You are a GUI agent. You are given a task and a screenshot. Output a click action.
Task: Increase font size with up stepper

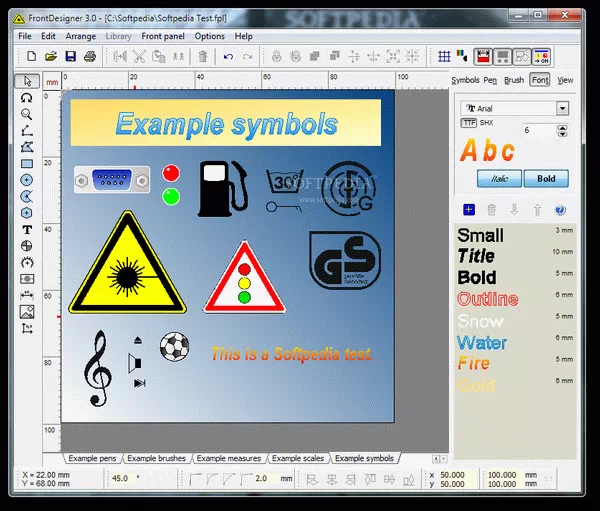click(x=553, y=126)
